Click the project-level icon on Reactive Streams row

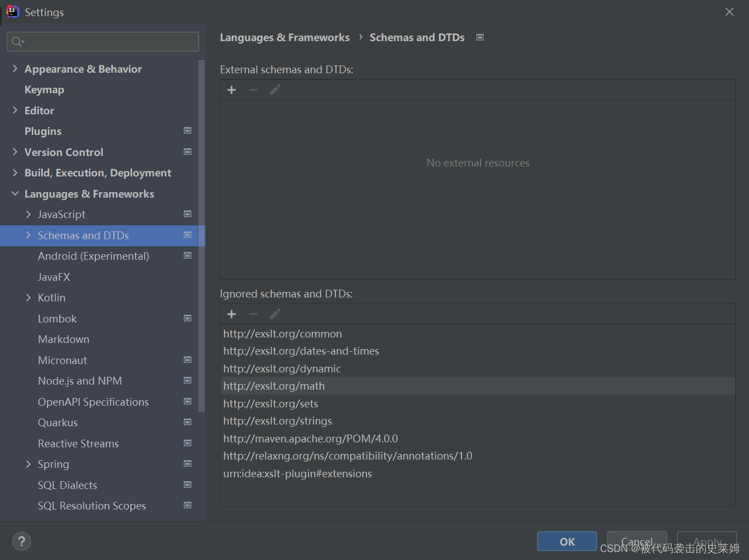[188, 443]
